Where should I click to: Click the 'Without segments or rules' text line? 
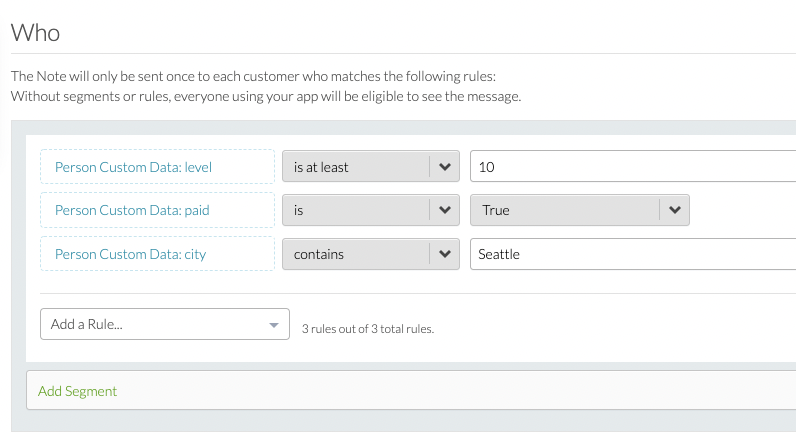coord(265,96)
